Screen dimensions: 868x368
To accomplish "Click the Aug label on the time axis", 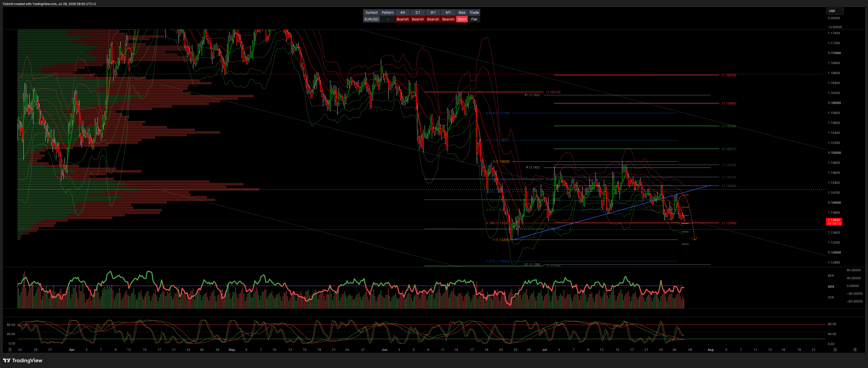I will [x=711, y=350].
